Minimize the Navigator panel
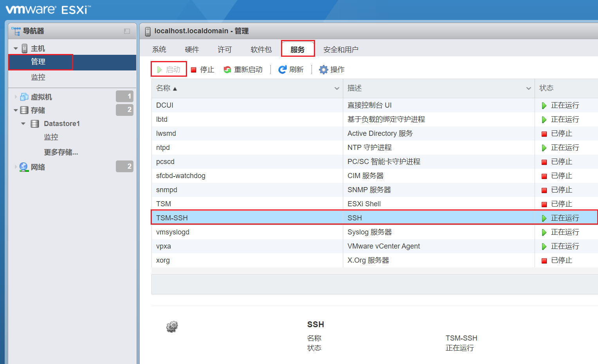 coord(127,31)
